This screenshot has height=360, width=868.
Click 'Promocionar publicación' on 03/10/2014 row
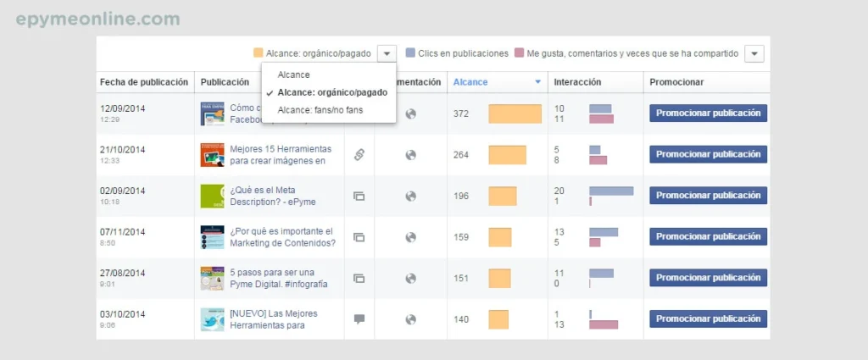click(708, 318)
